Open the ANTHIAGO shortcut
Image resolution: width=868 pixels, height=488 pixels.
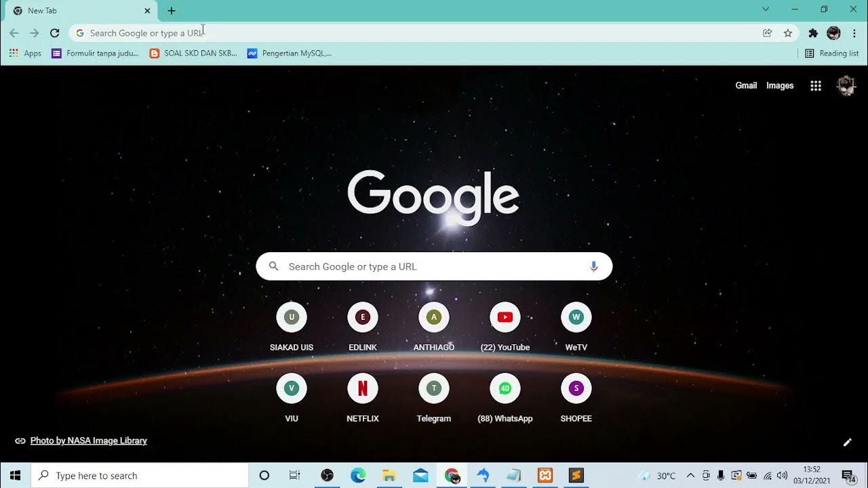[434, 328]
